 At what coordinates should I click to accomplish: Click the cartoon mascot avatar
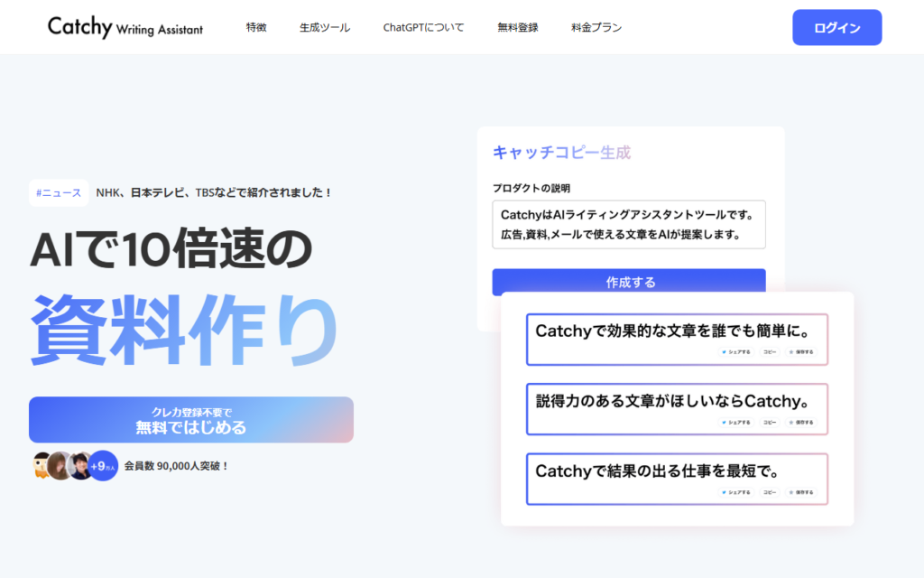tap(42, 465)
